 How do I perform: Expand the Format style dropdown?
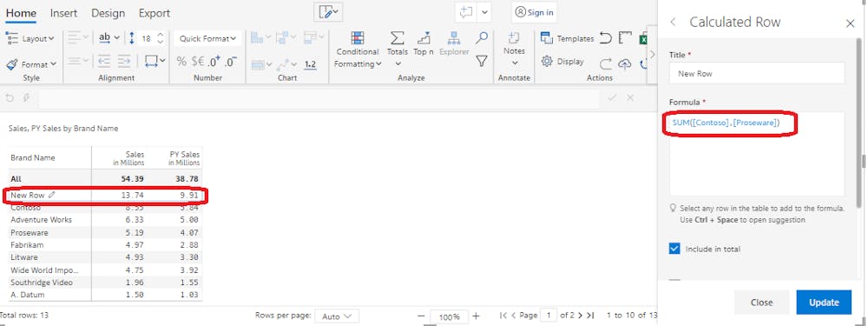pyautogui.click(x=31, y=64)
